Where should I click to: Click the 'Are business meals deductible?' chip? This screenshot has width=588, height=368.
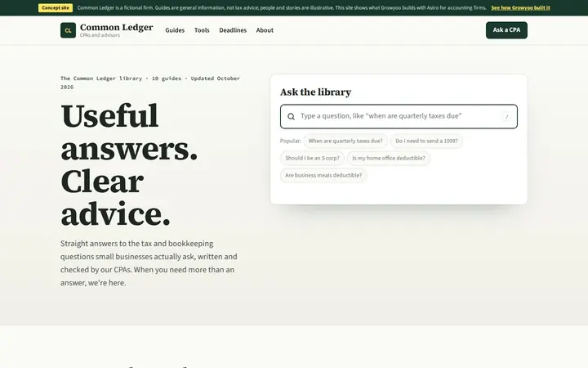[x=323, y=175]
